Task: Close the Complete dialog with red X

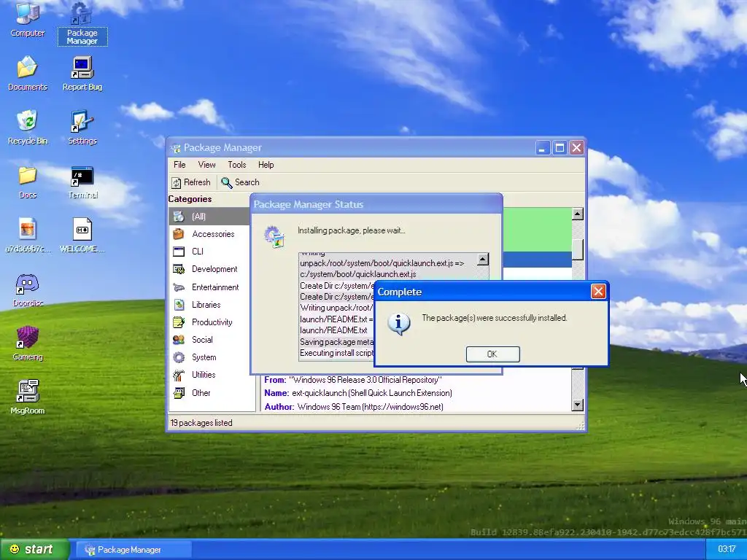Action: click(598, 292)
